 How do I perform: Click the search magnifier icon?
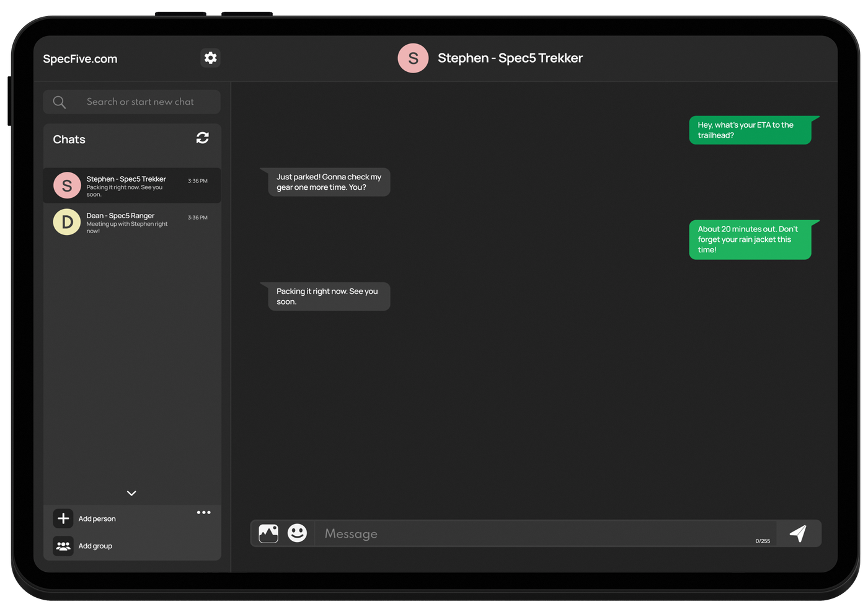(60, 102)
